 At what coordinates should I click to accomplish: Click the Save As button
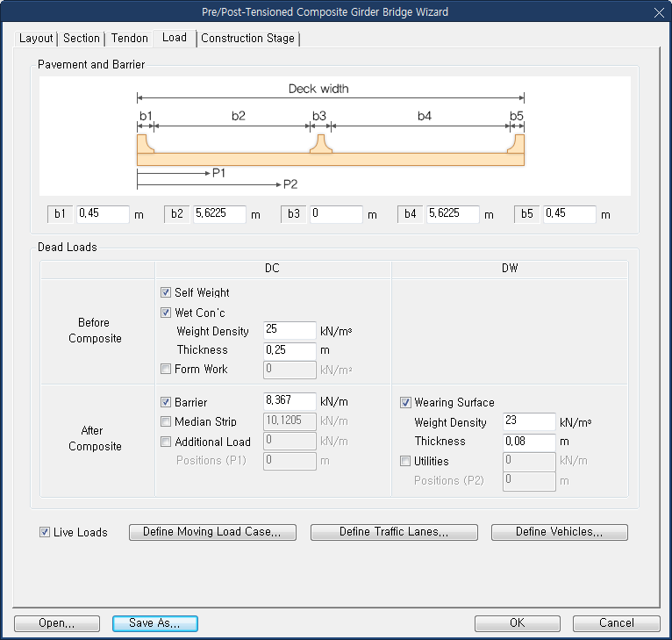click(x=154, y=623)
